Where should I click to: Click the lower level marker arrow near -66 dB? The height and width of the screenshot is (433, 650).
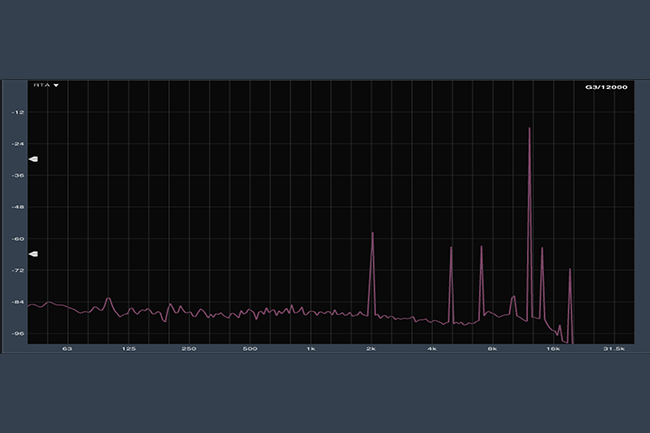(x=33, y=254)
